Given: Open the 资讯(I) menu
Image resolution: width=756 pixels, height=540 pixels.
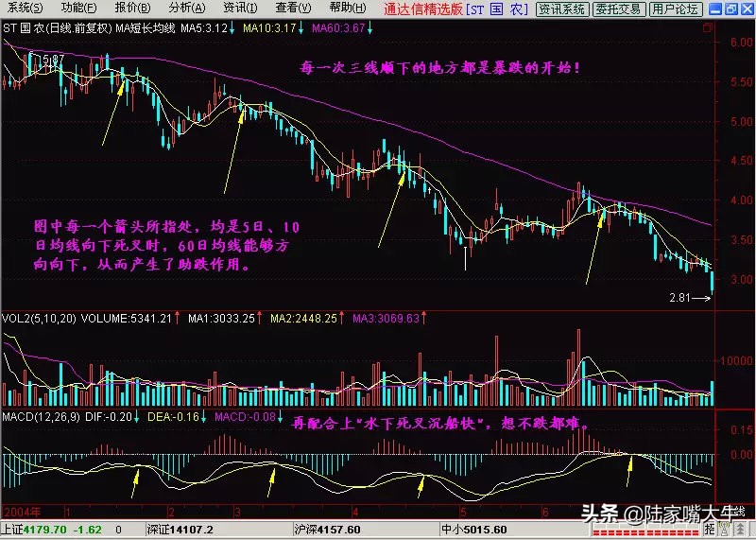Looking at the screenshot, I should click(x=240, y=8).
